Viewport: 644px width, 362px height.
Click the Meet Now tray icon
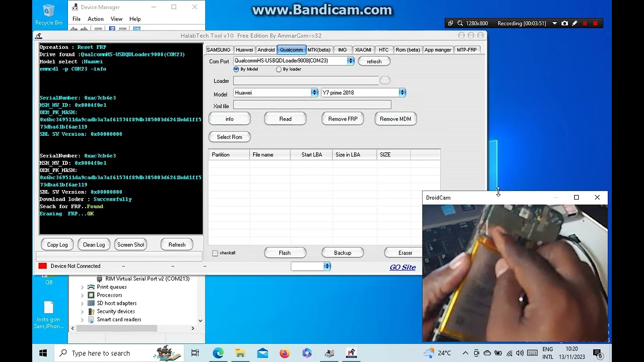click(x=476, y=353)
